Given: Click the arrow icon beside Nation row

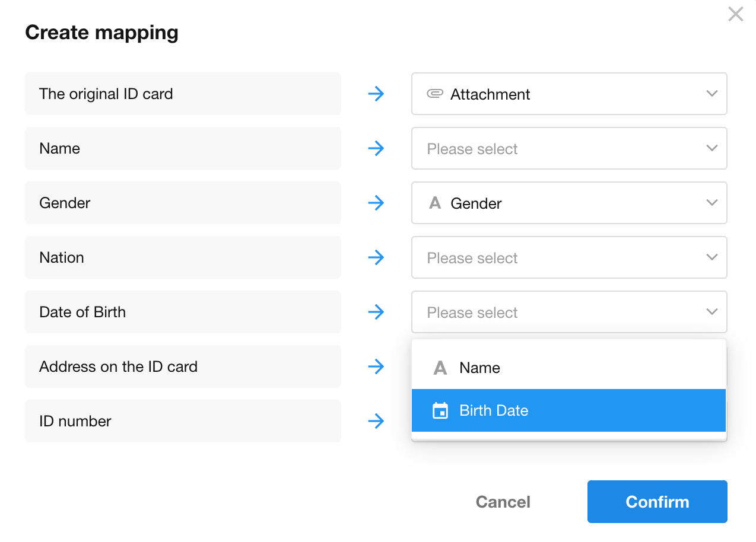Looking at the screenshot, I should [376, 257].
